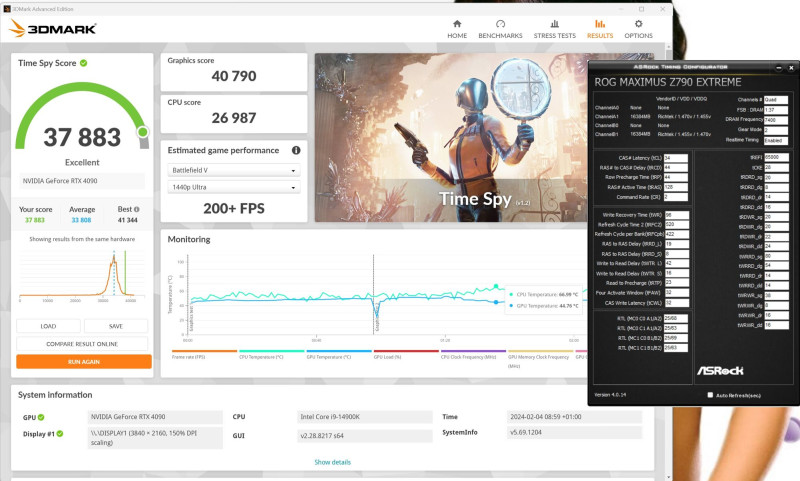Click the Four Activate Window (tFAW) field

[x=677, y=293]
